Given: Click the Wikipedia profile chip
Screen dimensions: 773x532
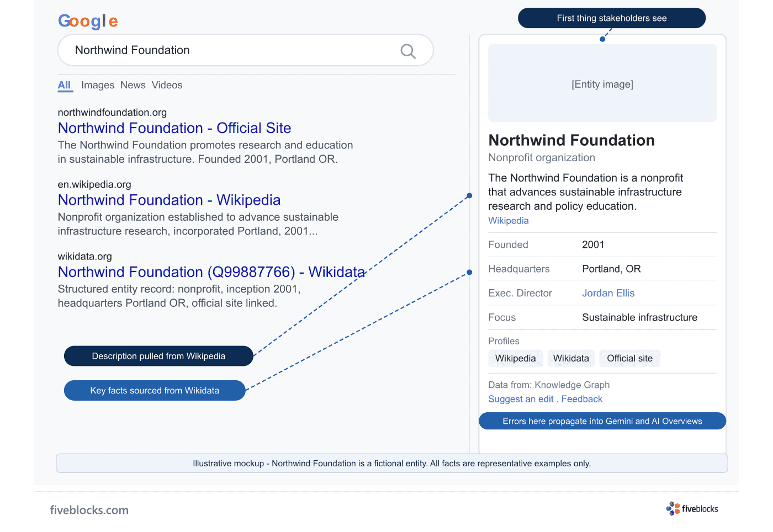Looking at the screenshot, I should (516, 358).
